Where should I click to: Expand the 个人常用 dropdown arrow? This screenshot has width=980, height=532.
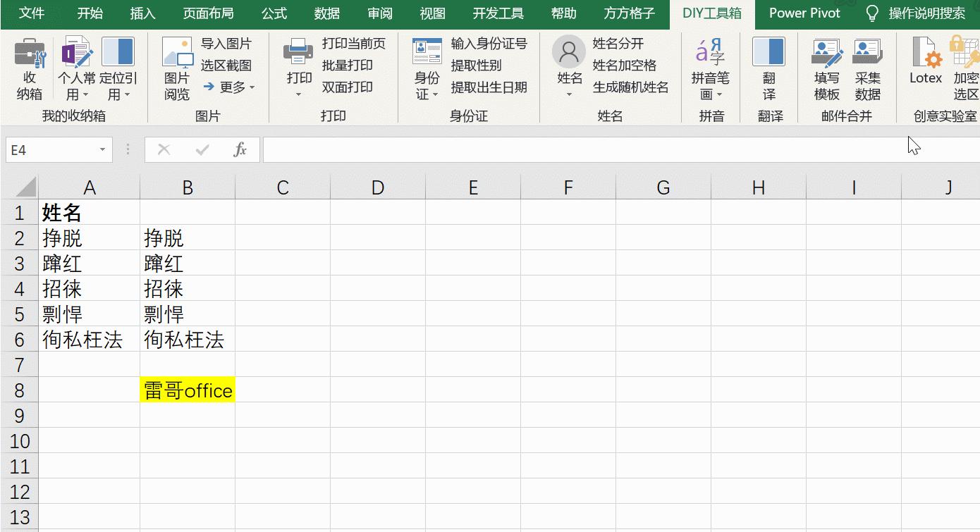coord(86,94)
